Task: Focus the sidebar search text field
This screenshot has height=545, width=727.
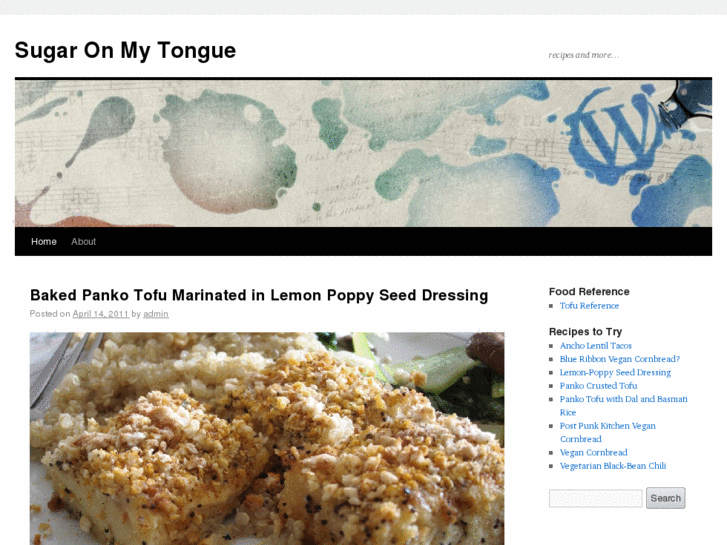Action: point(596,499)
